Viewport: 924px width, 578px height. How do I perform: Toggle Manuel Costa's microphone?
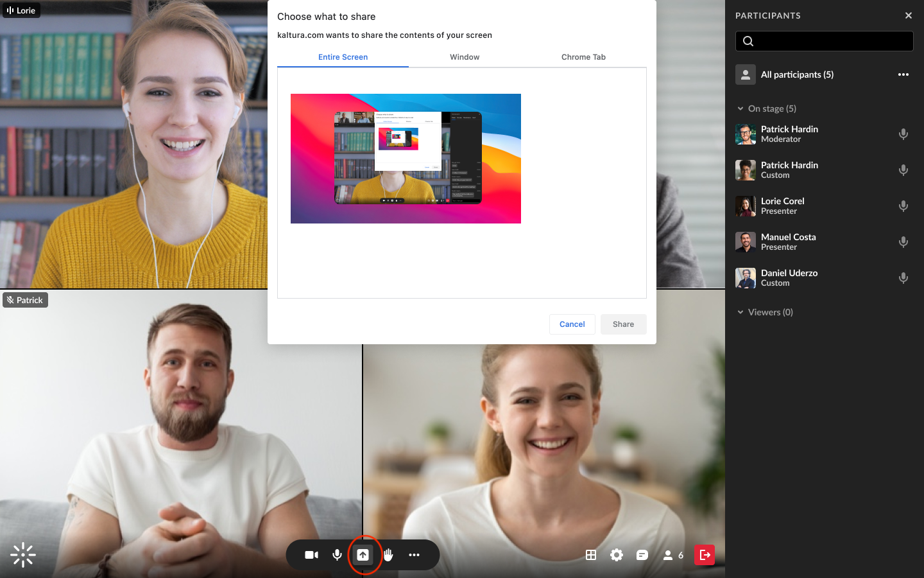coord(903,242)
